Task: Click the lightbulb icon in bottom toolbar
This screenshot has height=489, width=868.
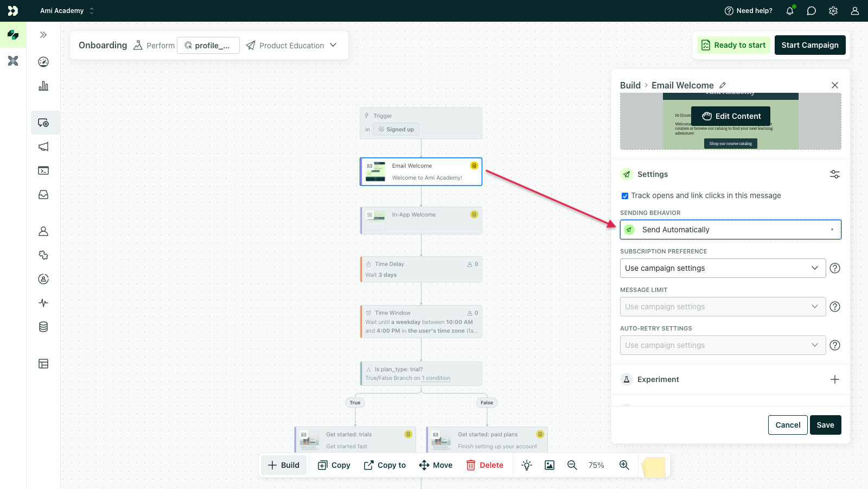Action: point(526,465)
